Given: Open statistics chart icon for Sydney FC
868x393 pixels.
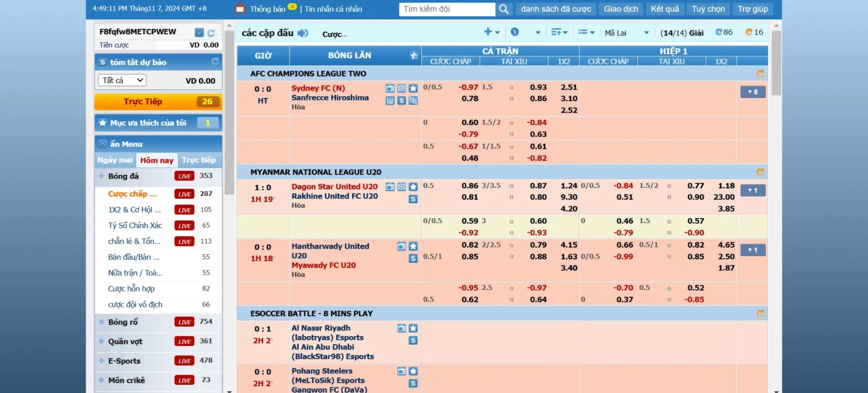Looking at the screenshot, I should (390, 100).
